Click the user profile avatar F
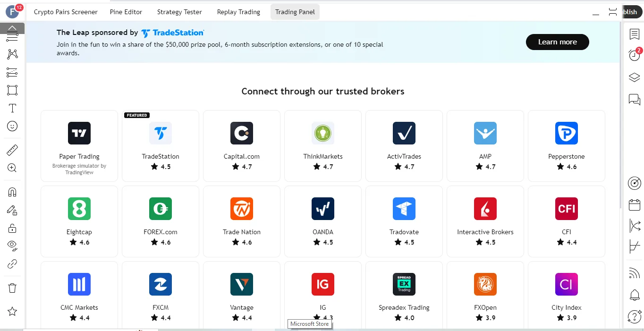 coord(12,12)
